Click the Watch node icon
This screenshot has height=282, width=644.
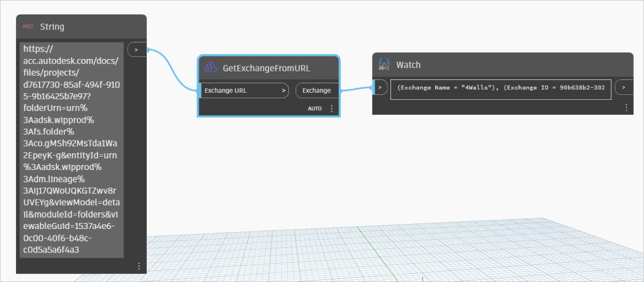384,65
